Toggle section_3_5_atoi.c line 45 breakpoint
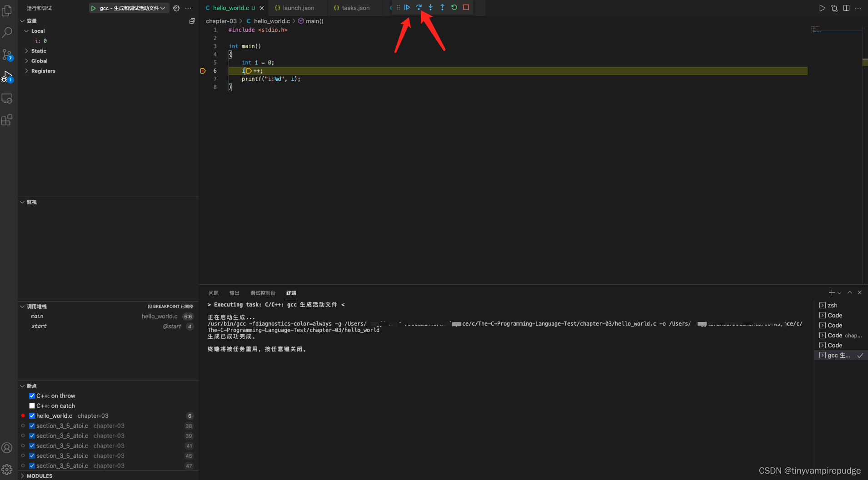This screenshot has height=480, width=868. click(x=32, y=456)
